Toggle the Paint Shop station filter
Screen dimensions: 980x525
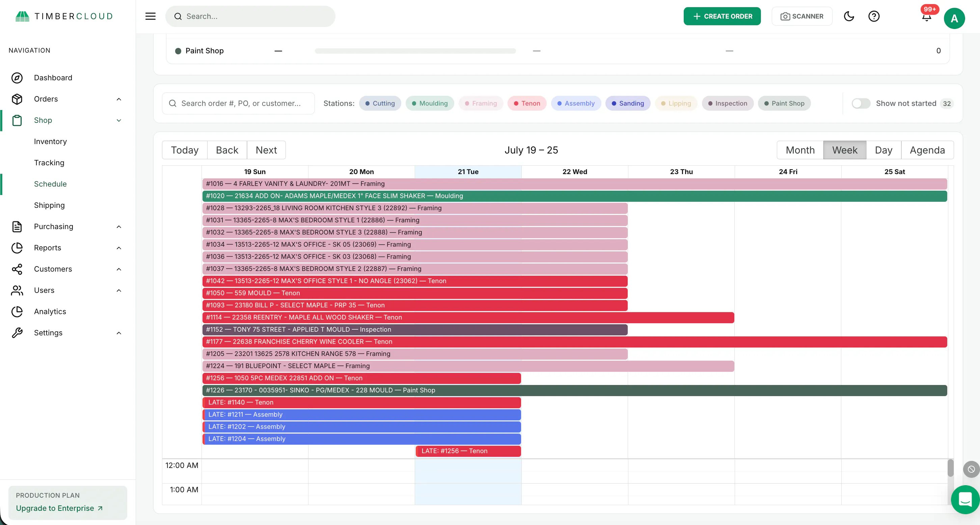click(x=784, y=103)
